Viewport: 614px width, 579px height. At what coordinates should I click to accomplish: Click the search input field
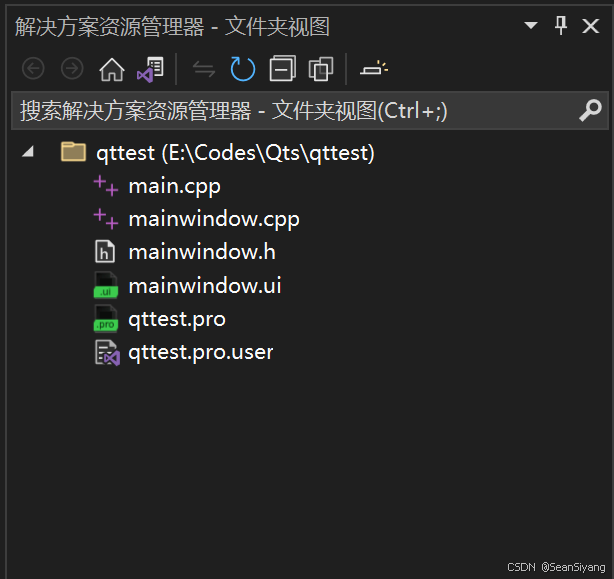[310, 110]
